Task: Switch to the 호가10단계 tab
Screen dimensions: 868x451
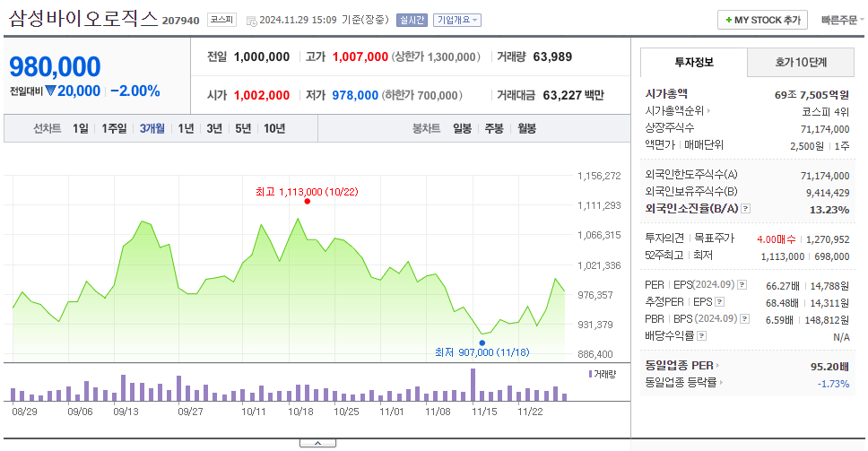Action: [x=801, y=62]
